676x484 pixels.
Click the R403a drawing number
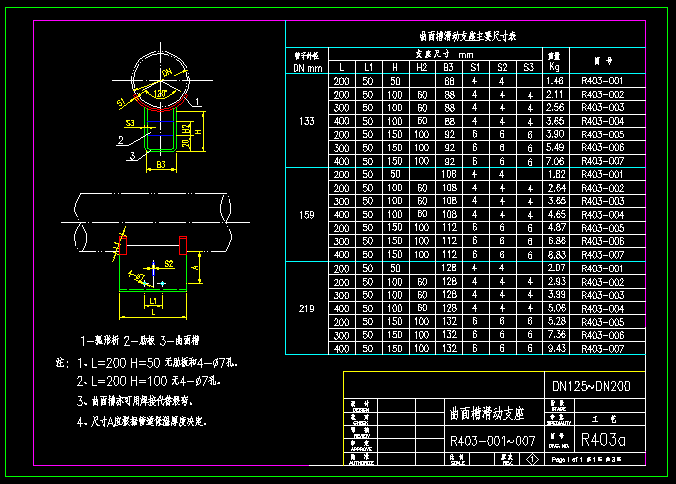click(x=603, y=440)
